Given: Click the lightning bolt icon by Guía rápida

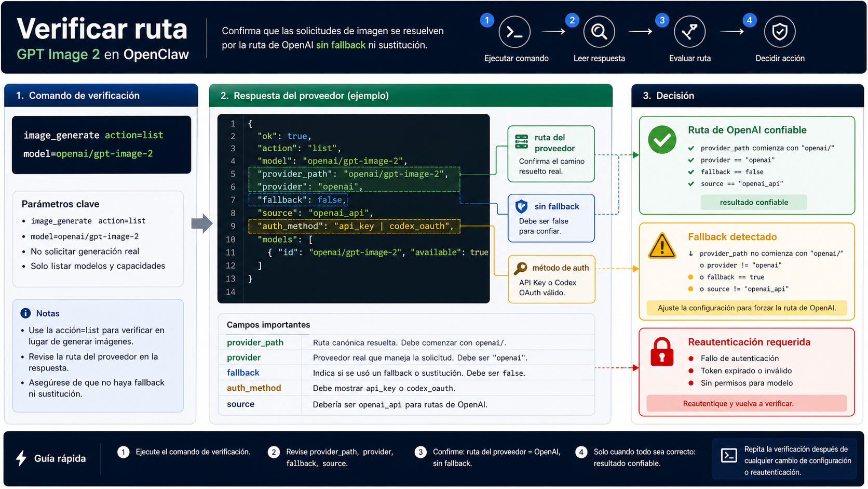Looking at the screenshot, I should [x=21, y=458].
